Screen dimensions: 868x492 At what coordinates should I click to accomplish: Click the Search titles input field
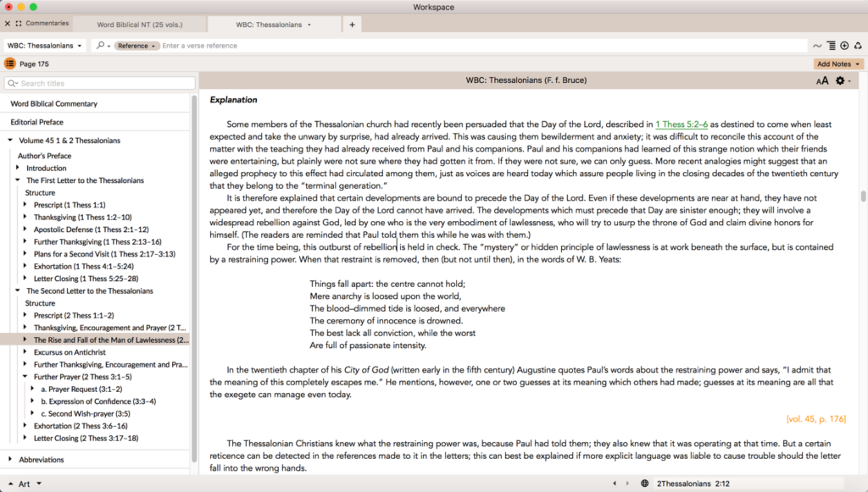(x=100, y=85)
